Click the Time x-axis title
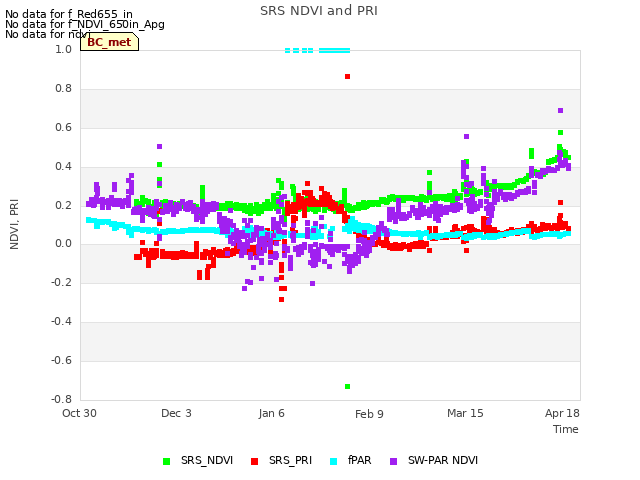 pyautogui.click(x=566, y=429)
